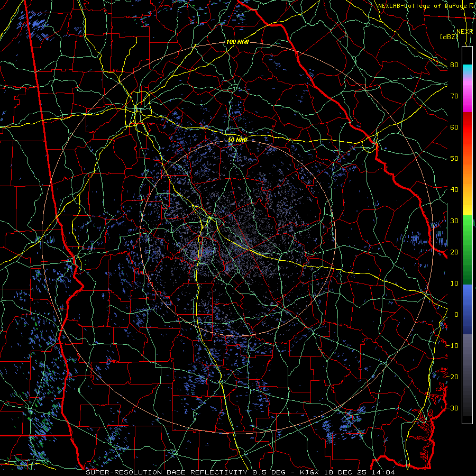The image size is (476, 476).
Task: Click the KJGX 10 DEC 25 14:04 timestamp
Action: pyautogui.click(x=347, y=472)
